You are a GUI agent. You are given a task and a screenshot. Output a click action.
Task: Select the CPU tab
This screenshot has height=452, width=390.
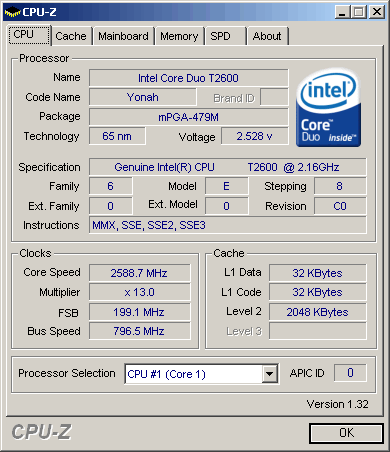coord(29,35)
